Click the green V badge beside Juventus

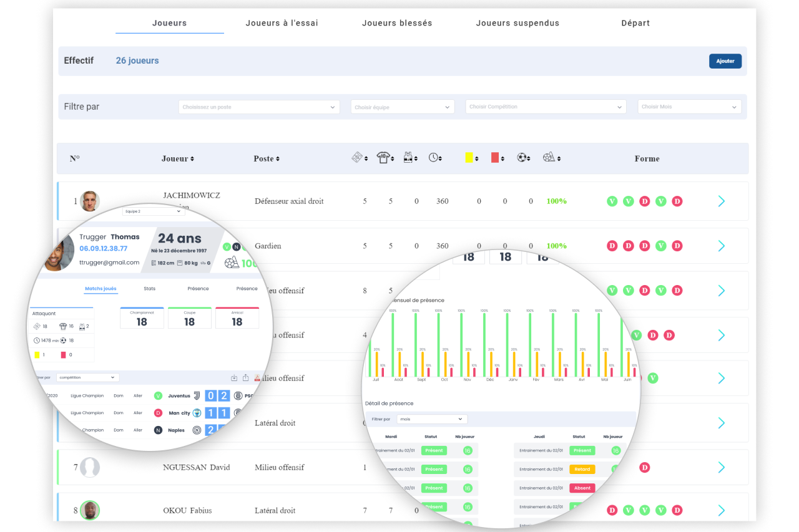[158, 395]
